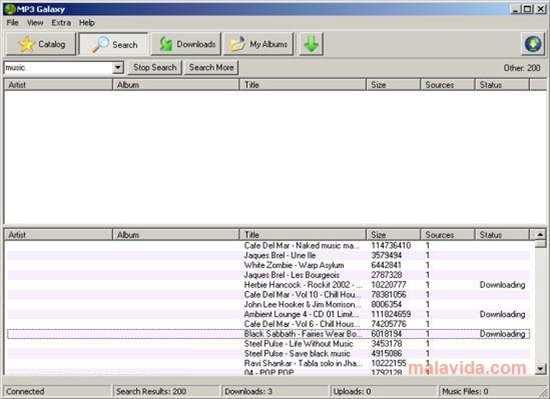Sort upper list by Artist column
Image resolution: width=550 pixels, height=399 pixels.
point(58,85)
